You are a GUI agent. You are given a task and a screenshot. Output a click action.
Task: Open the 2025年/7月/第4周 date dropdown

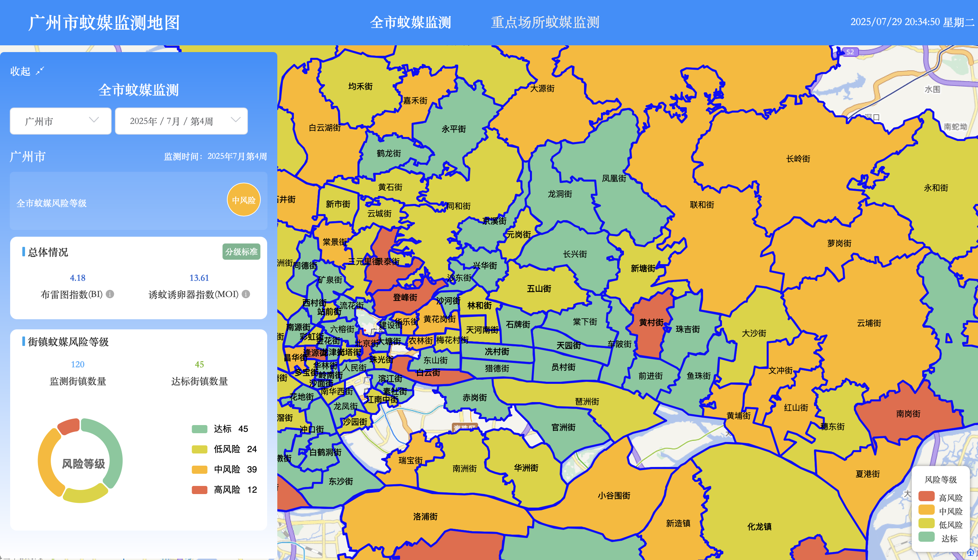point(181,121)
